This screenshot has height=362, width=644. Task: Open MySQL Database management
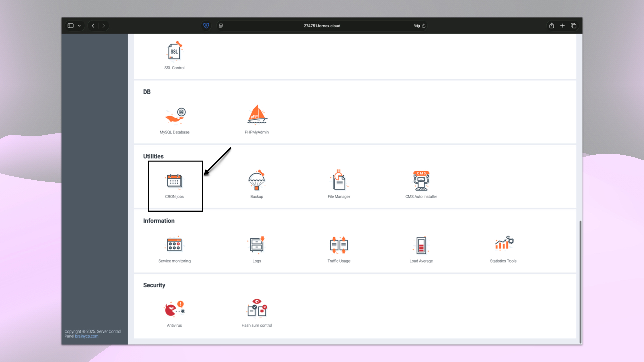[175, 119]
